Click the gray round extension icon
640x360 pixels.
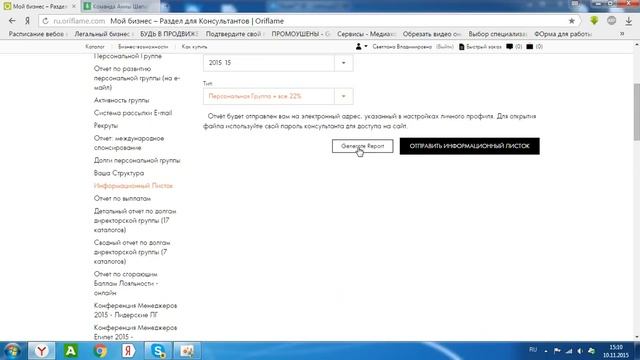pos(611,20)
